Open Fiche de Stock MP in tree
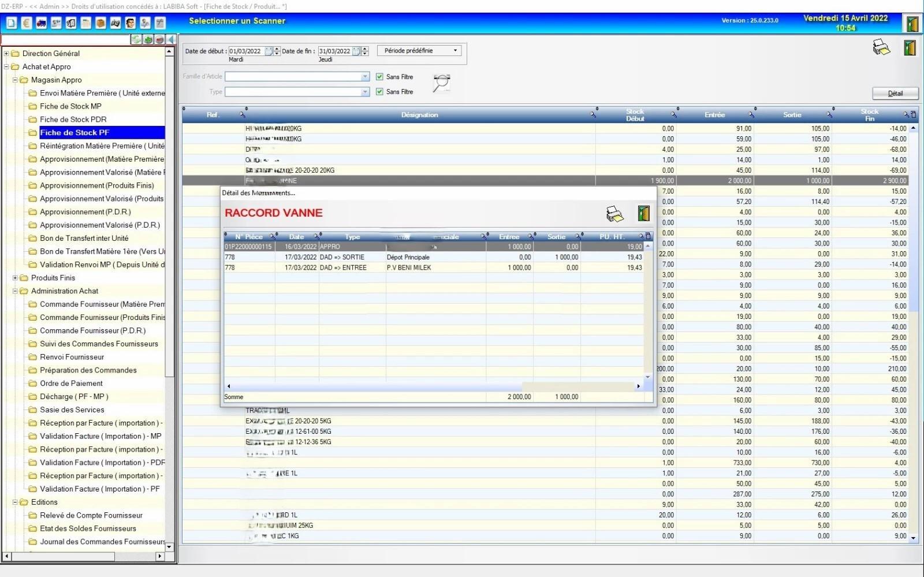 click(x=70, y=106)
